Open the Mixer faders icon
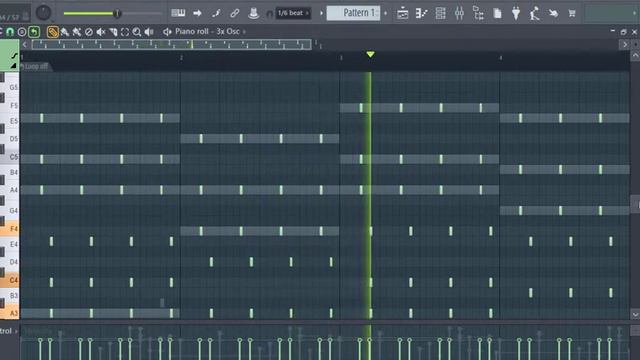This screenshot has width=640, height=360. pos(459,13)
